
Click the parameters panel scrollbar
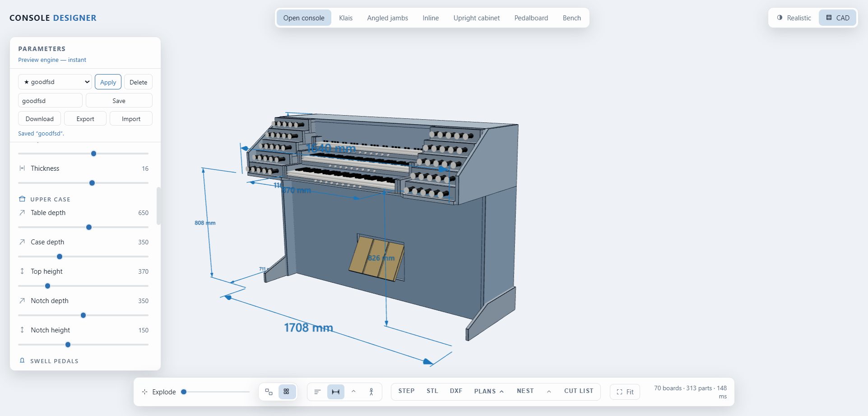click(158, 206)
